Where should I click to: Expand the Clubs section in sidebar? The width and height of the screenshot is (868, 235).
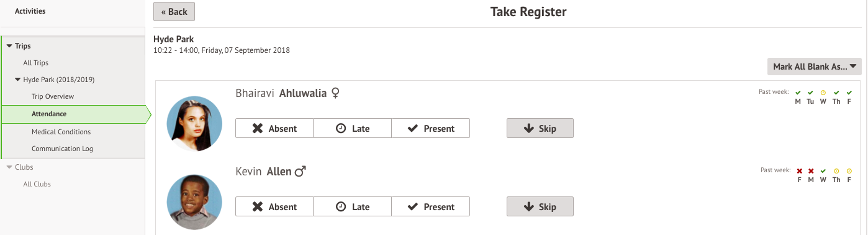(9, 167)
